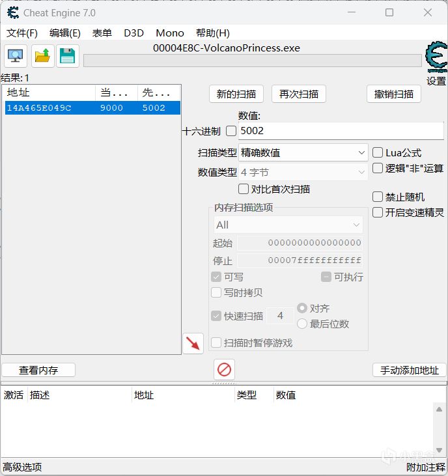
Task: Click the address table scrollbar down arrow
Action: (x=439, y=450)
